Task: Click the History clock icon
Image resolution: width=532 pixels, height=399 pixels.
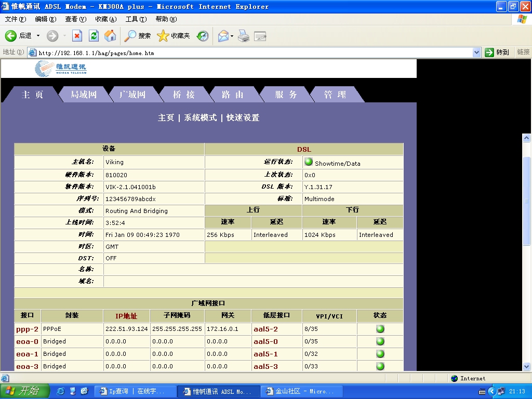Action: [x=203, y=36]
